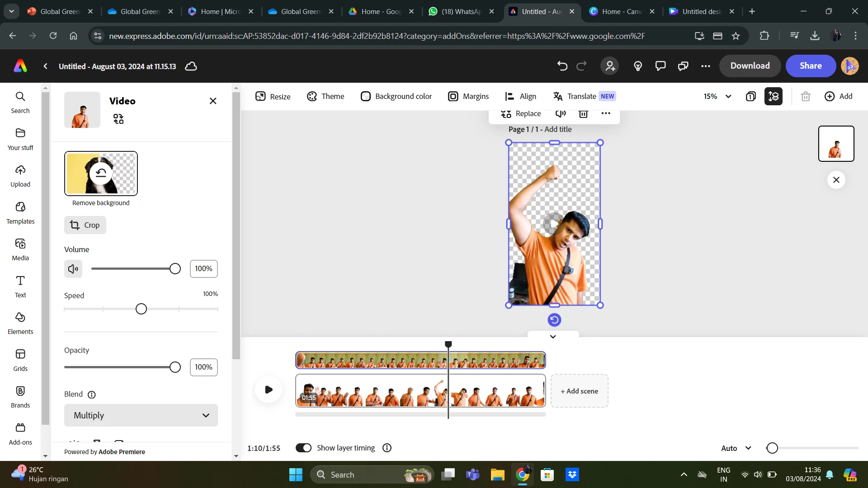Open the Add-ons panel

coord(20,434)
